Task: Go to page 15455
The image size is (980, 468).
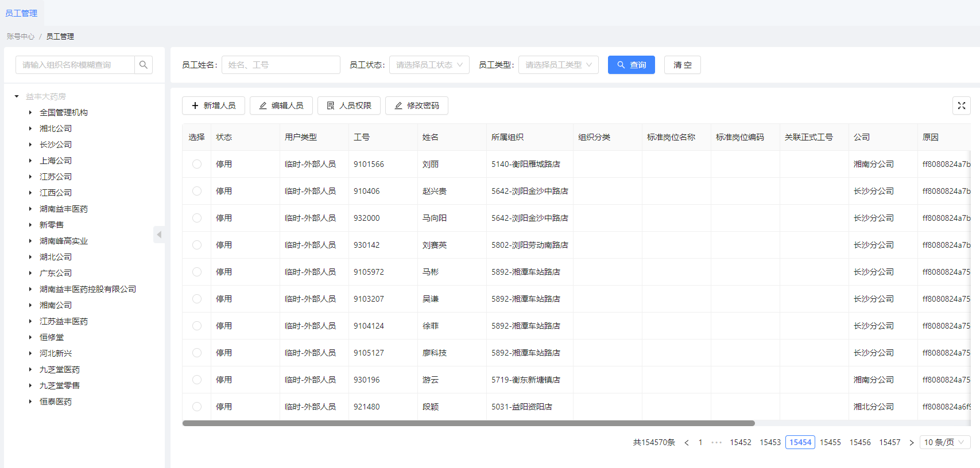Action: [830, 442]
